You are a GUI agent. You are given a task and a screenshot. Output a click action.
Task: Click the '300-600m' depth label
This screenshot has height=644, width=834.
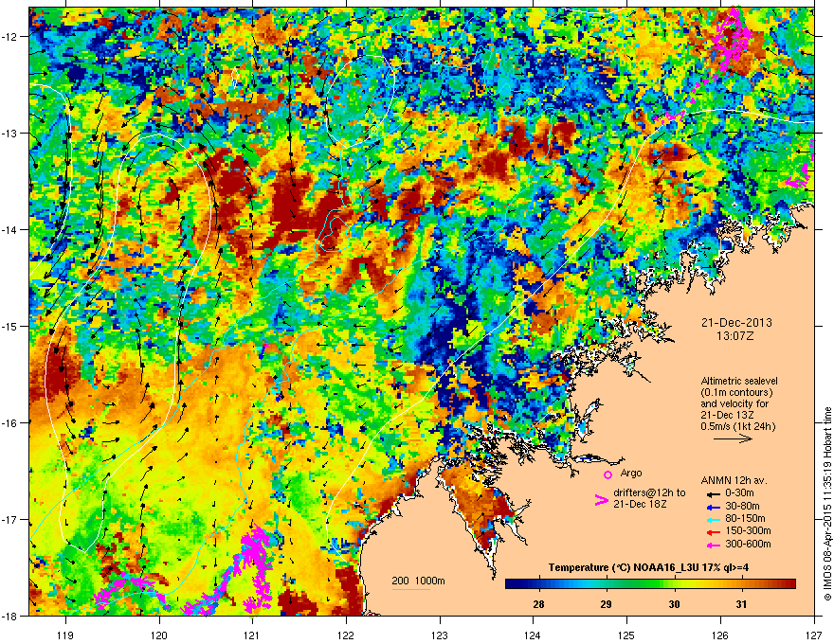click(x=748, y=544)
